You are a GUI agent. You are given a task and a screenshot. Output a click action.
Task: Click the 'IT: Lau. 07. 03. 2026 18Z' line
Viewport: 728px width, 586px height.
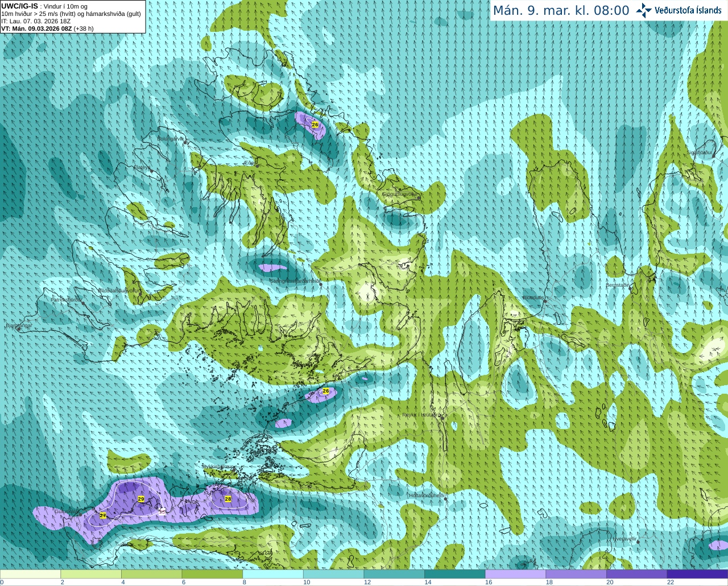point(36,21)
